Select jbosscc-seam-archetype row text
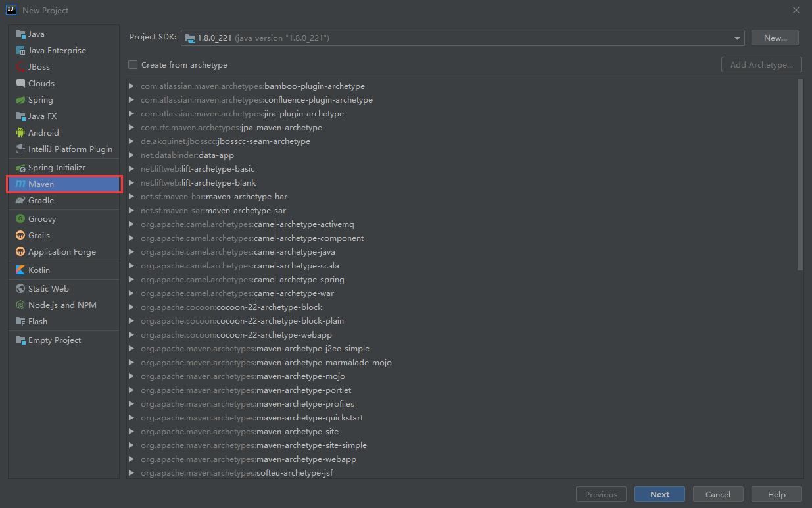Image resolution: width=812 pixels, height=508 pixels. (226, 141)
